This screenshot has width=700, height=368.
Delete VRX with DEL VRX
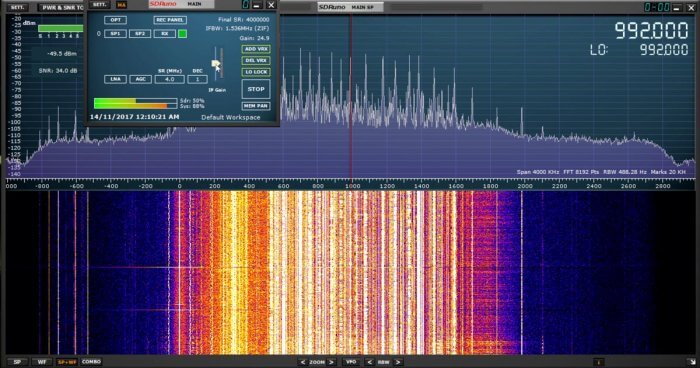coord(256,60)
